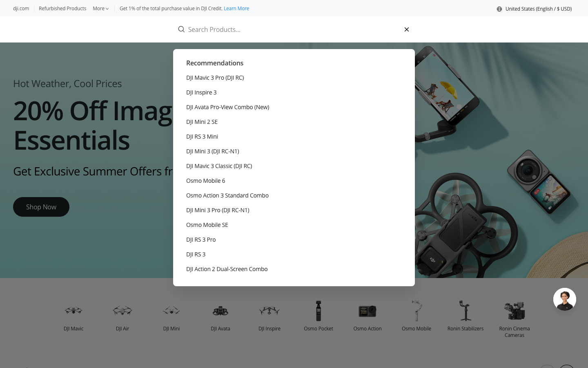Choose DJI Avata Pro-View Combo (New)
588x368 pixels.
227,107
